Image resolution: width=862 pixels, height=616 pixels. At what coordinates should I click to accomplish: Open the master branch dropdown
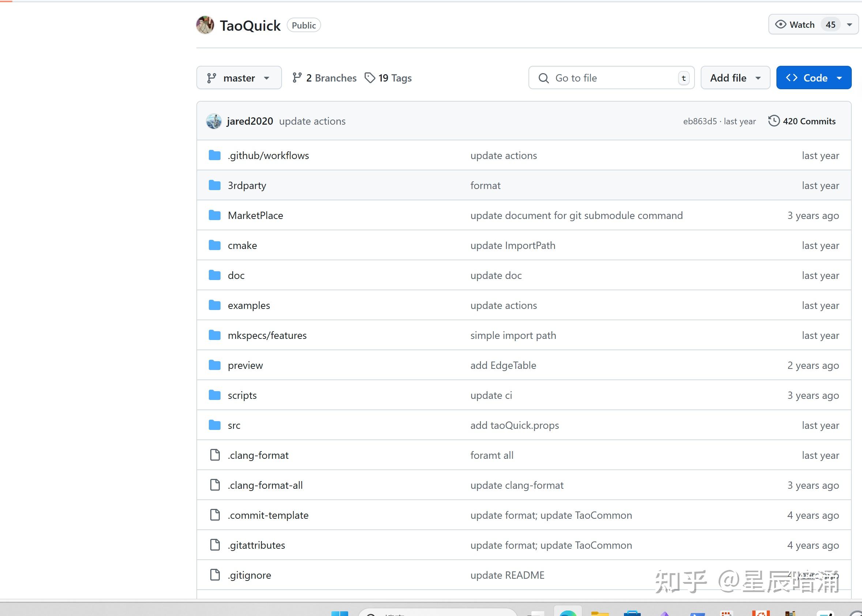[x=239, y=78]
